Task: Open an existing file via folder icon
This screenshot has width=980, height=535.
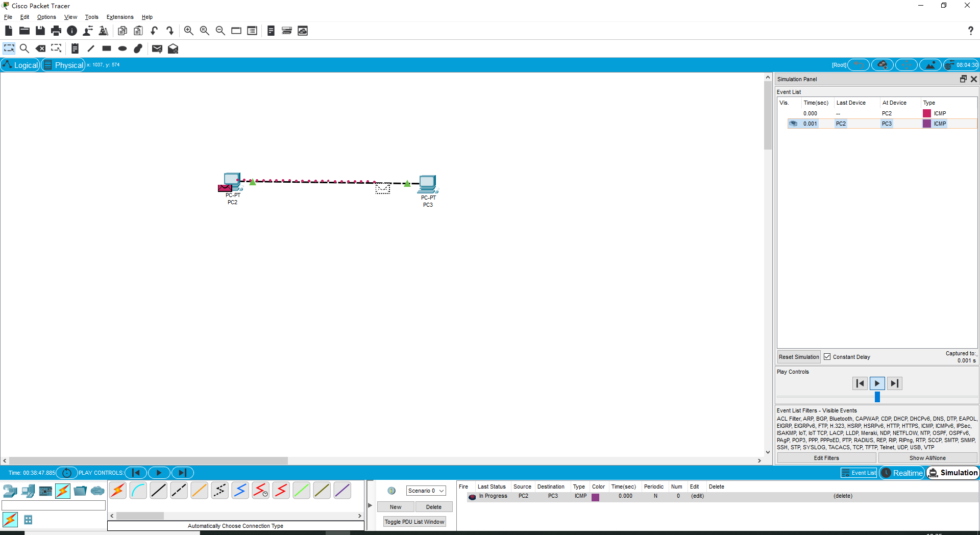Action: point(24,31)
